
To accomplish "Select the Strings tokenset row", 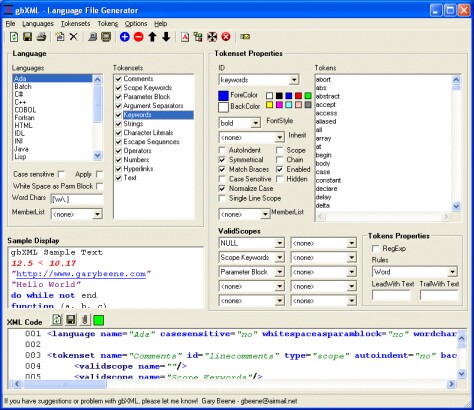I will (154, 124).
